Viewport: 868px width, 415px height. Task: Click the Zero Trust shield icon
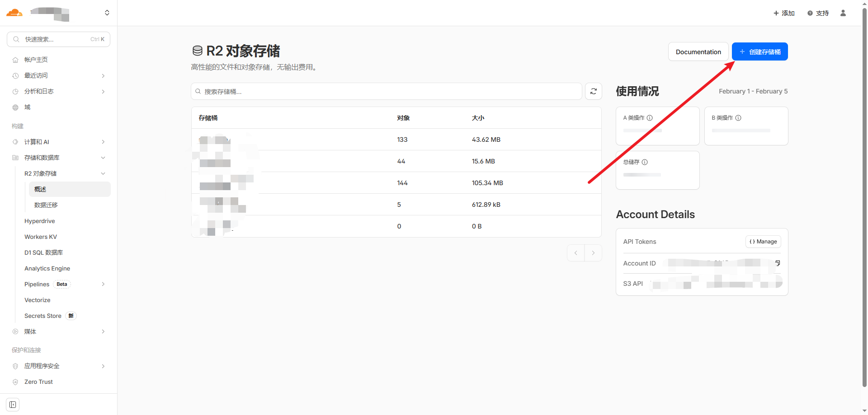pyautogui.click(x=15, y=382)
